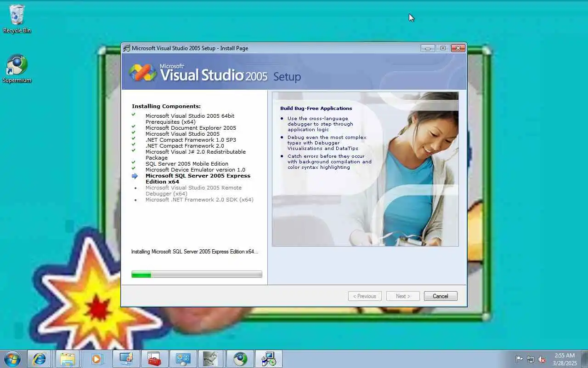Image resolution: width=588 pixels, height=368 pixels.
Task: Open the Supermium desktop shortcut
Action: pos(17,69)
